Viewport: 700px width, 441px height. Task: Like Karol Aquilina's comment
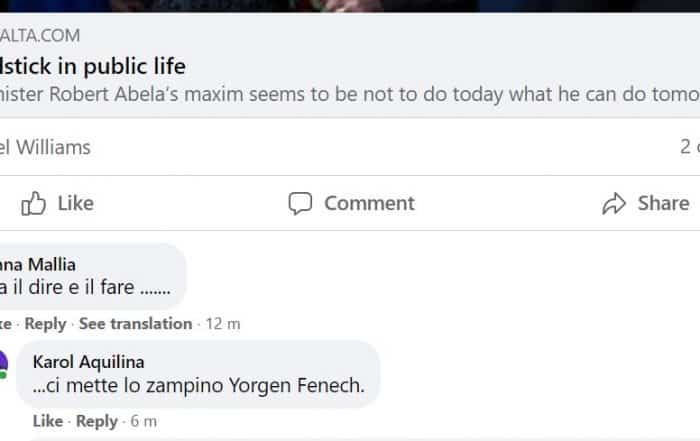click(x=47, y=421)
